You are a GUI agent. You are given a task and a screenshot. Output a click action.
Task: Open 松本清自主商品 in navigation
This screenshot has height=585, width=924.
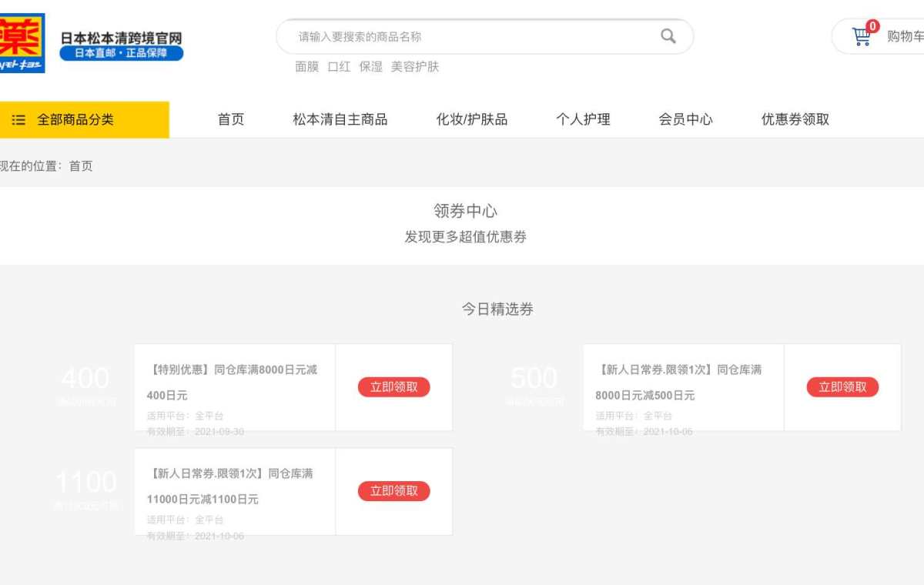coord(340,119)
